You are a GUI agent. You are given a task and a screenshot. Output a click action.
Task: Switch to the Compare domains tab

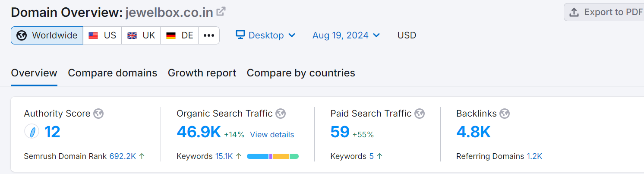[x=113, y=73]
